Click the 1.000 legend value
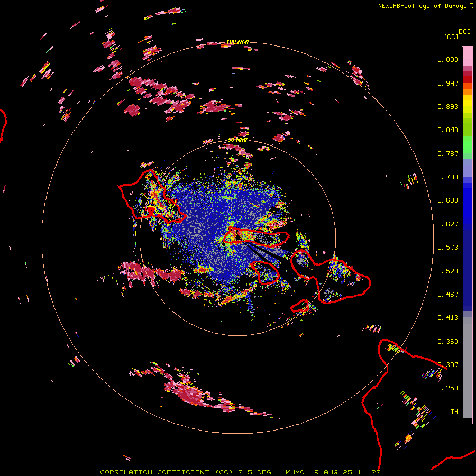Image resolution: width=476 pixels, height=476 pixels. (x=448, y=59)
